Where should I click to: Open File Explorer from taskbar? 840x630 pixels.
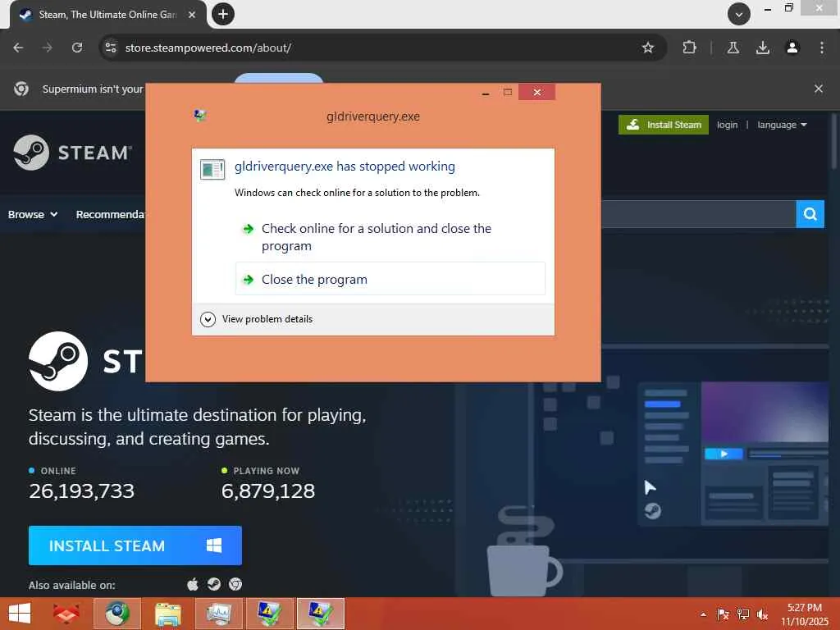pos(167,614)
